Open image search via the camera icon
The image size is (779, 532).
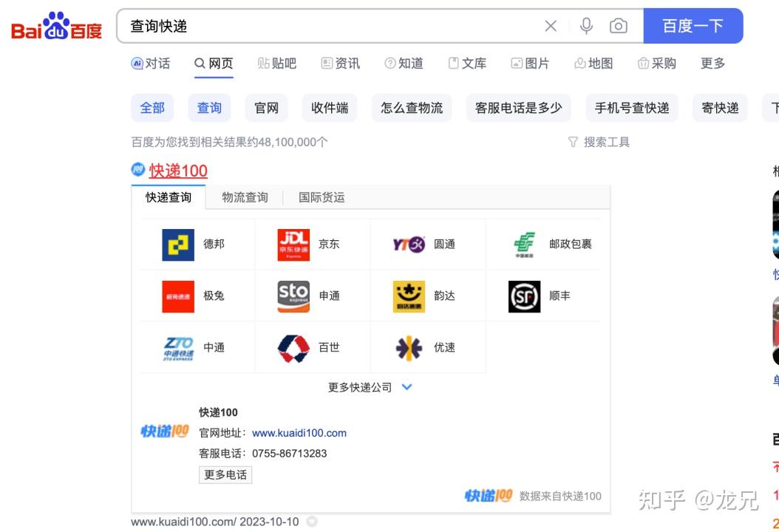tap(619, 25)
